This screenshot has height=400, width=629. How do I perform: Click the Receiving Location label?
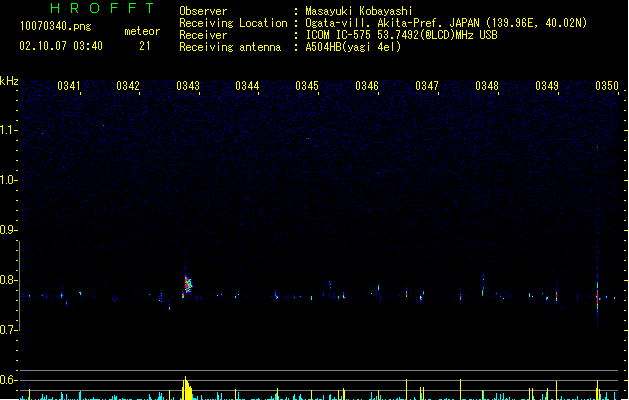(x=233, y=23)
